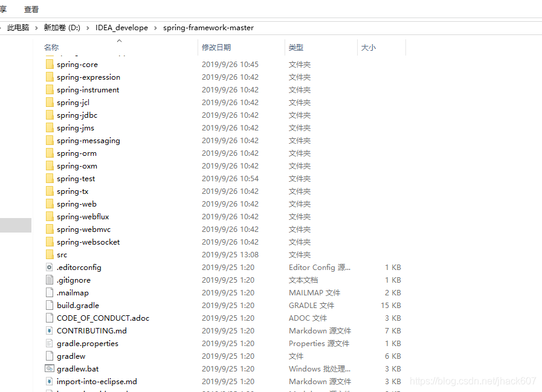Click src date 2019/9/25 13:08

230,255
